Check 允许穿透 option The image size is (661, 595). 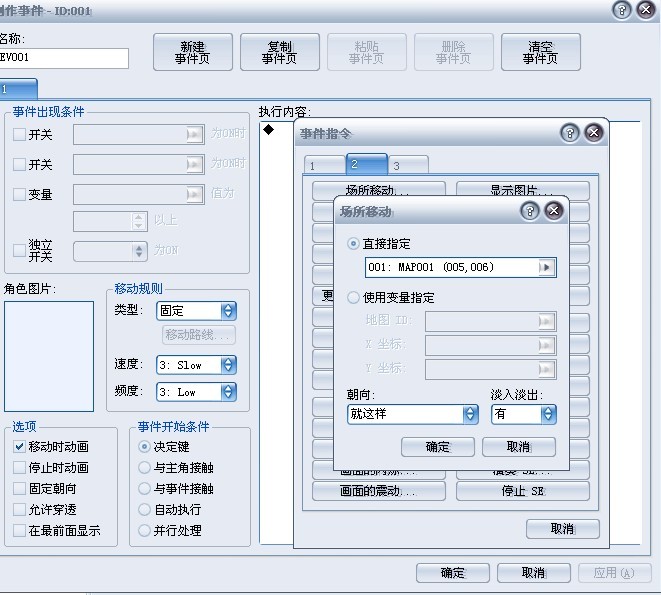pos(19,510)
